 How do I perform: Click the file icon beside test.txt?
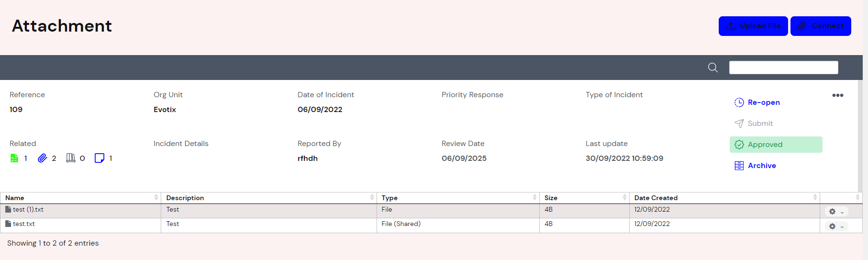click(8, 224)
